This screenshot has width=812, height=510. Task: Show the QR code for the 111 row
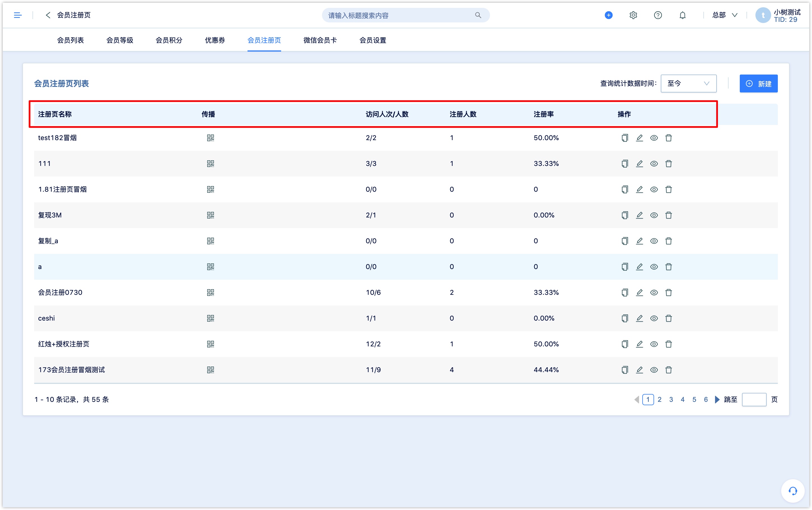click(x=210, y=164)
